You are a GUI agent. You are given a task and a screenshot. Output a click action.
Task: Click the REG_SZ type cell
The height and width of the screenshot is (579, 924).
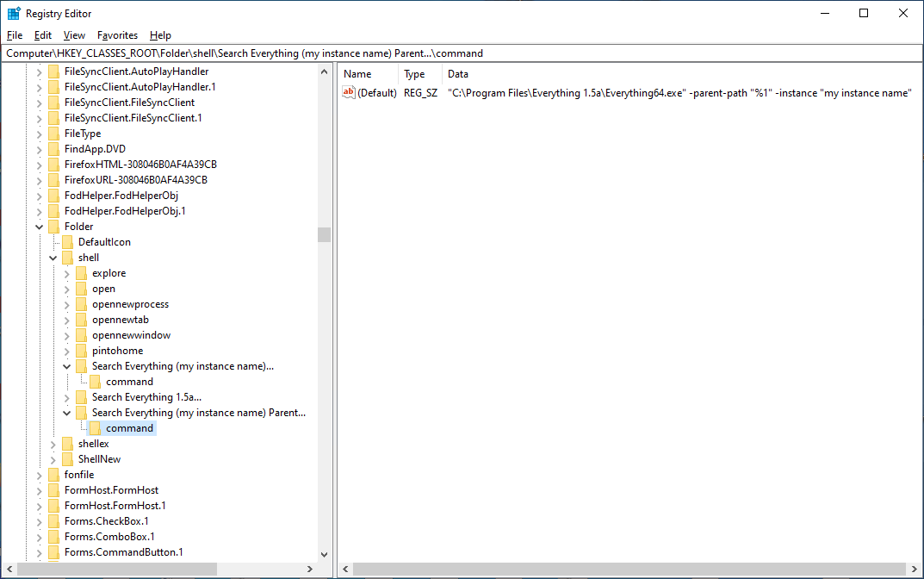[x=421, y=92]
